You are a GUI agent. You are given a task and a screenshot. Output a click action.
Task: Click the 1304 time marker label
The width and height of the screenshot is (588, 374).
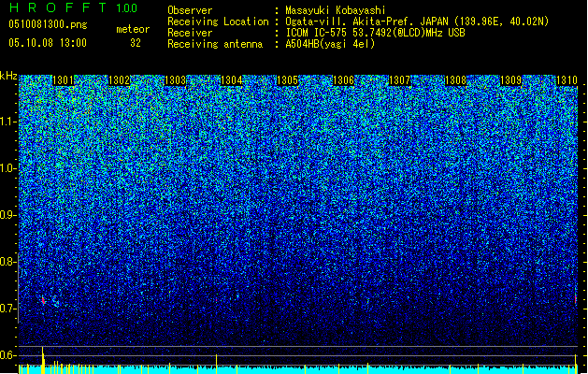point(232,80)
